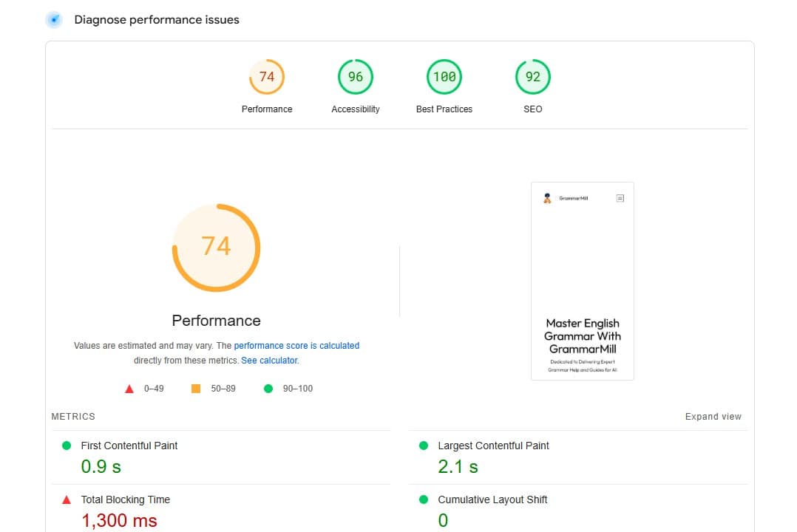
Task: Open the GrammarMill page screenshot thumbnail
Action: click(583, 281)
